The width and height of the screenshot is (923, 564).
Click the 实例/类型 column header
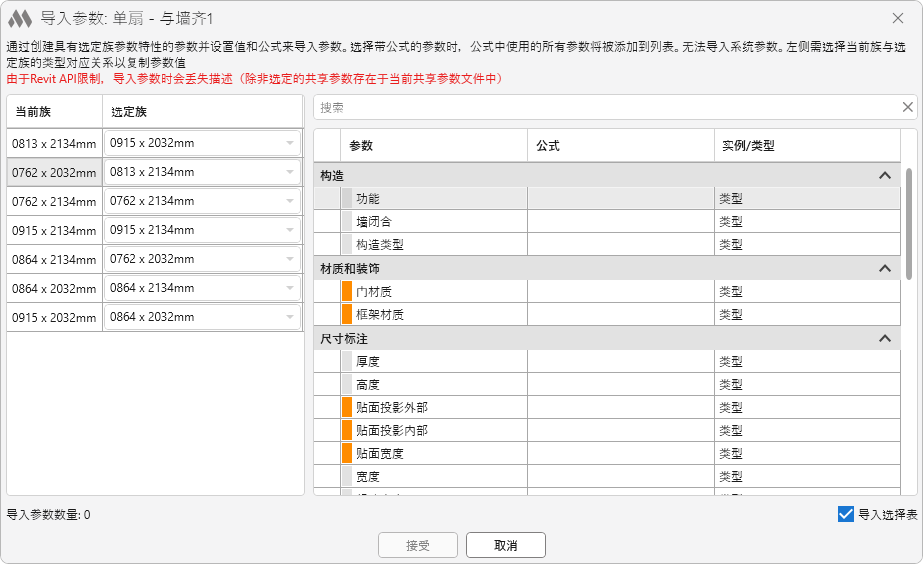pos(806,146)
